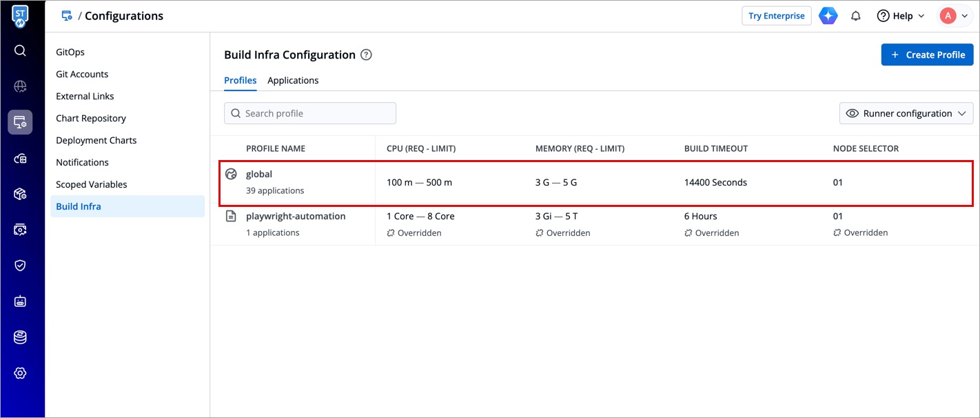This screenshot has height=418, width=980.
Task: Open the notifications bell icon
Action: [856, 16]
